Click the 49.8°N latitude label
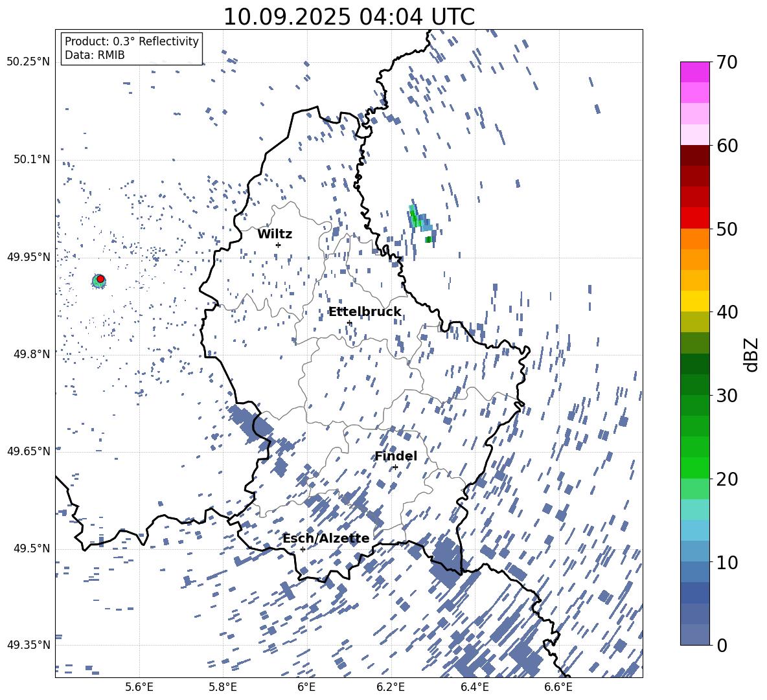This screenshot has width=767, height=700. coord(32,354)
